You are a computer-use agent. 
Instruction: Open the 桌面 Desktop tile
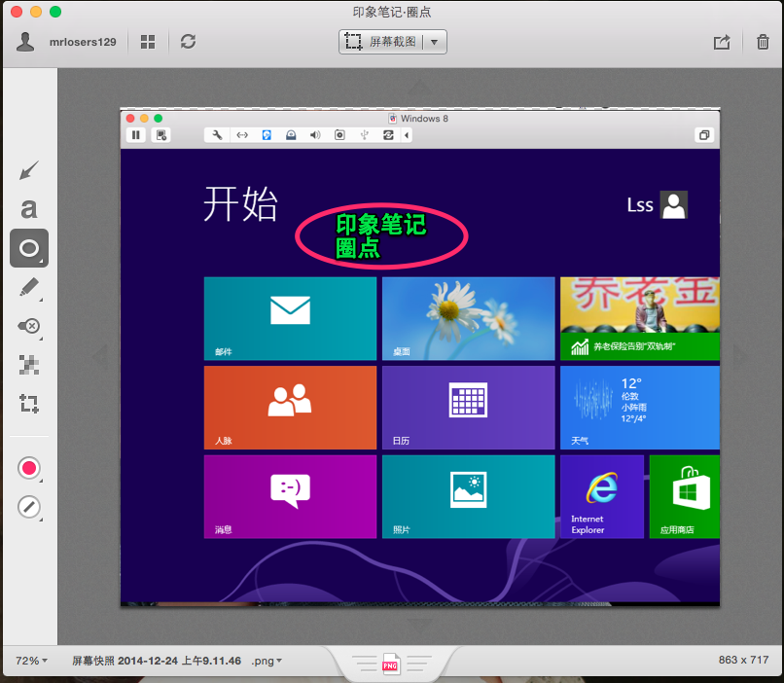pyautogui.click(x=469, y=318)
